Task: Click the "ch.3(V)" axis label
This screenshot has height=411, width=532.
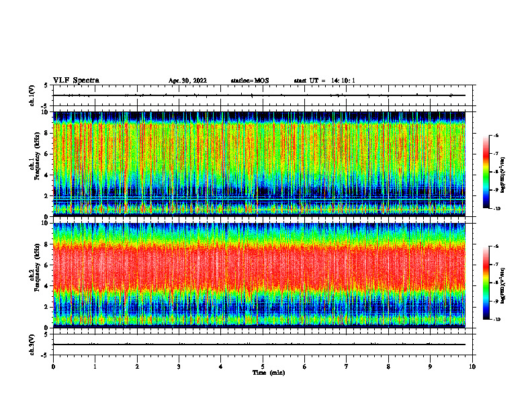Action: 32,345
